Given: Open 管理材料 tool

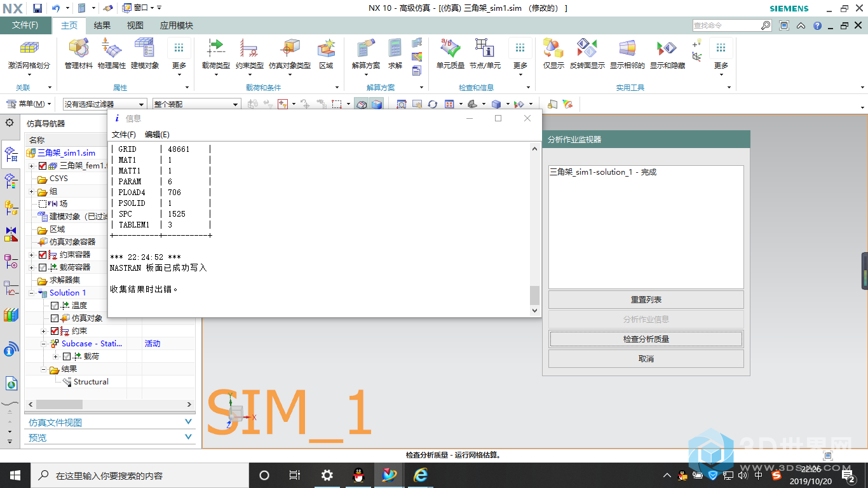Looking at the screenshot, I should click(x=79, y=48).
